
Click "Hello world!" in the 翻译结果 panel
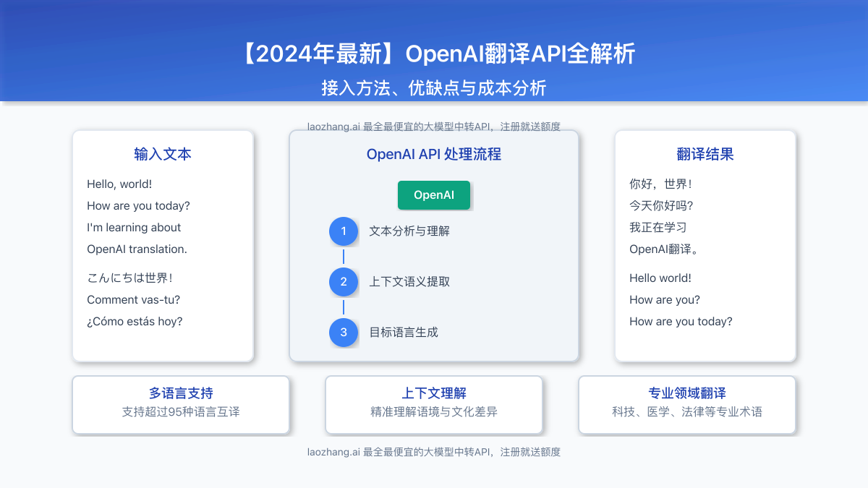tap(660, 278)
